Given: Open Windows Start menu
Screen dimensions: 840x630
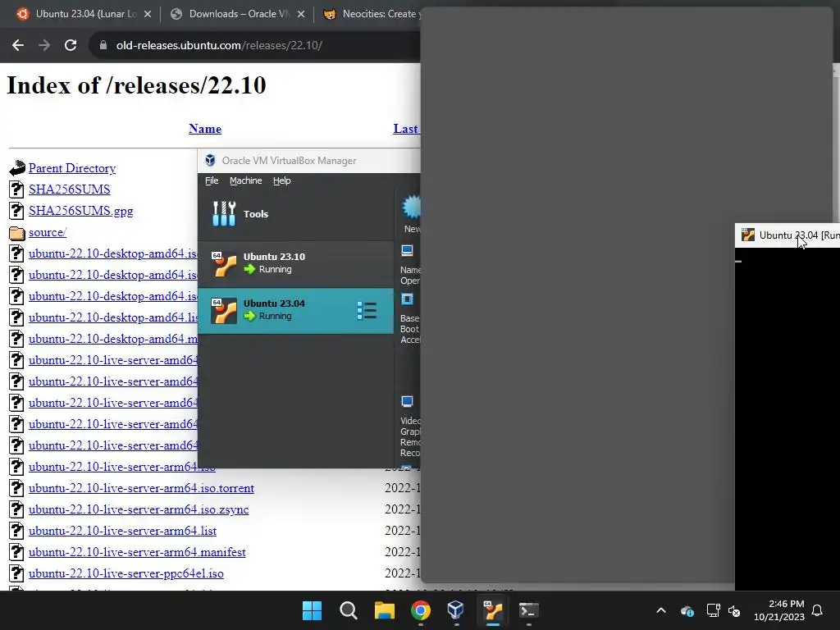Looking at the screenshot, I should click(x=312, y=610).
